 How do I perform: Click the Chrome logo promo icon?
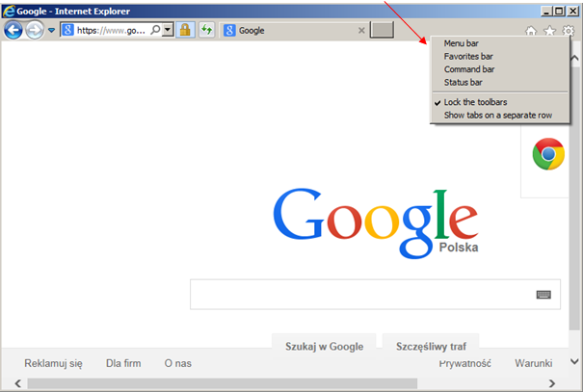click(548, 154)
